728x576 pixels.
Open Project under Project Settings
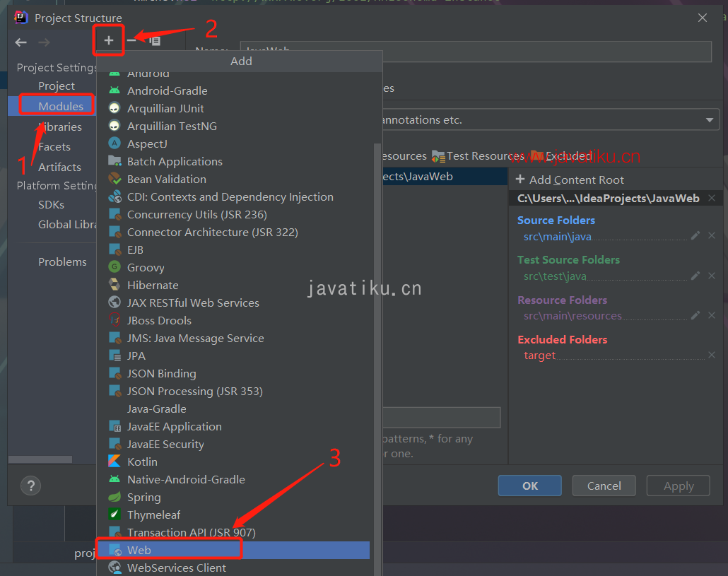tap(56, 86)
